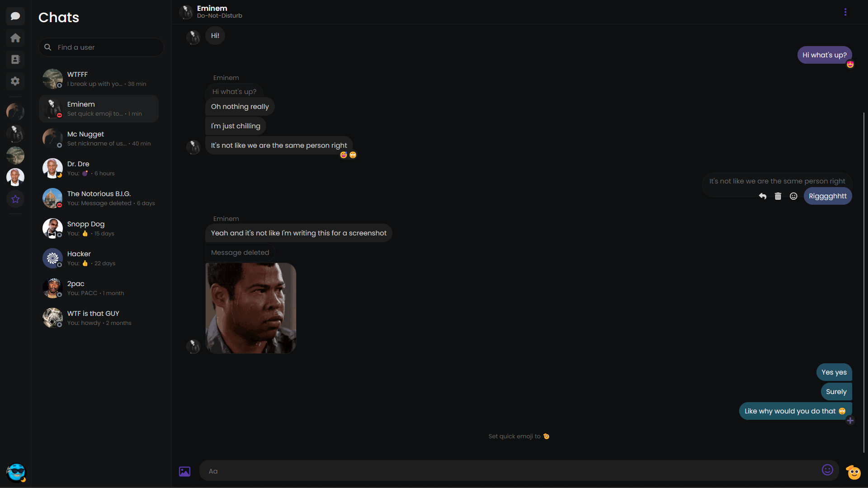Viewport: 868px width, 488px height.
Task: Click the favorites star icon
Action: (x=15, y=199)
